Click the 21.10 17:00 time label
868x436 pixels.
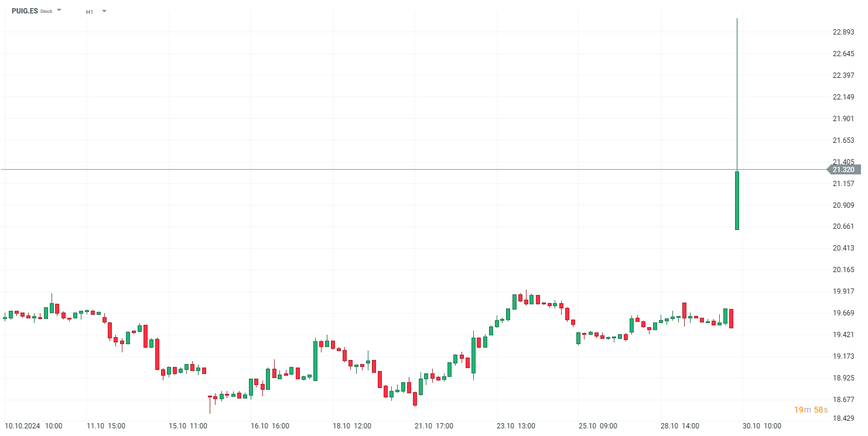[x=434, y=426]
